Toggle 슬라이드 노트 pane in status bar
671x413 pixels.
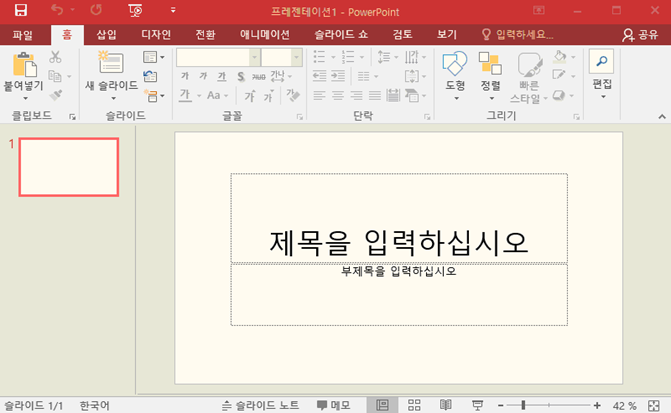[260, 405]
